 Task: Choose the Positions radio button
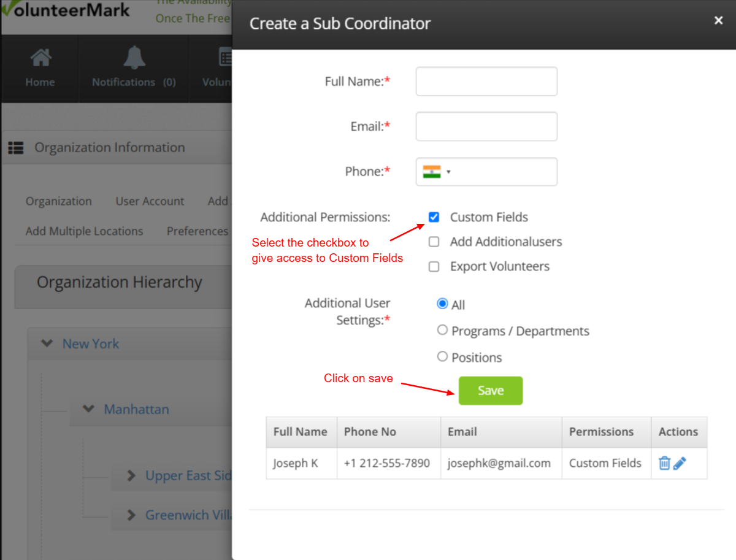[442, 356]
